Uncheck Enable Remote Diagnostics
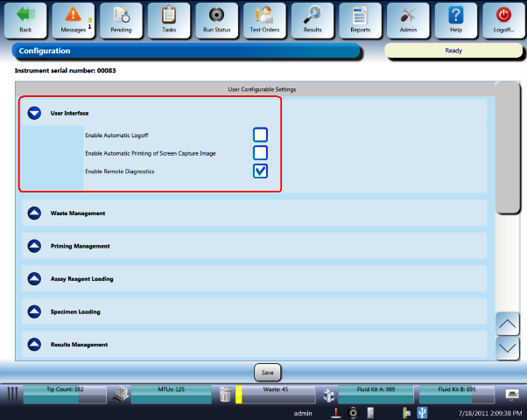Viewport: 527px width, 420px height. pos(260,171)
